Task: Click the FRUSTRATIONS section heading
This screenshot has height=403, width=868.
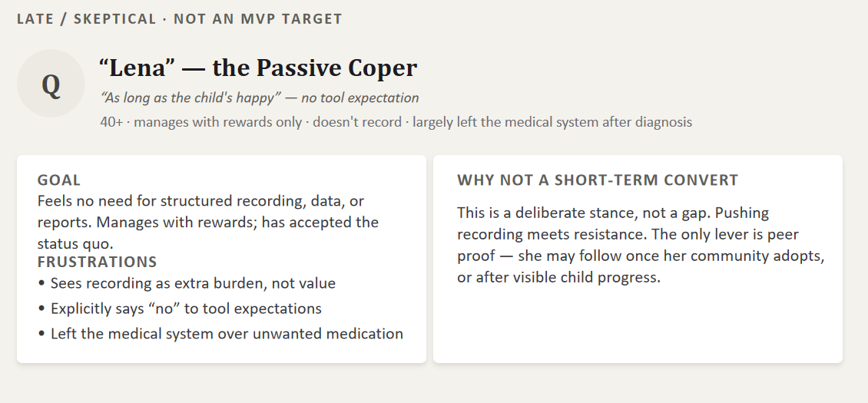Action: click(x=98, y=261)
